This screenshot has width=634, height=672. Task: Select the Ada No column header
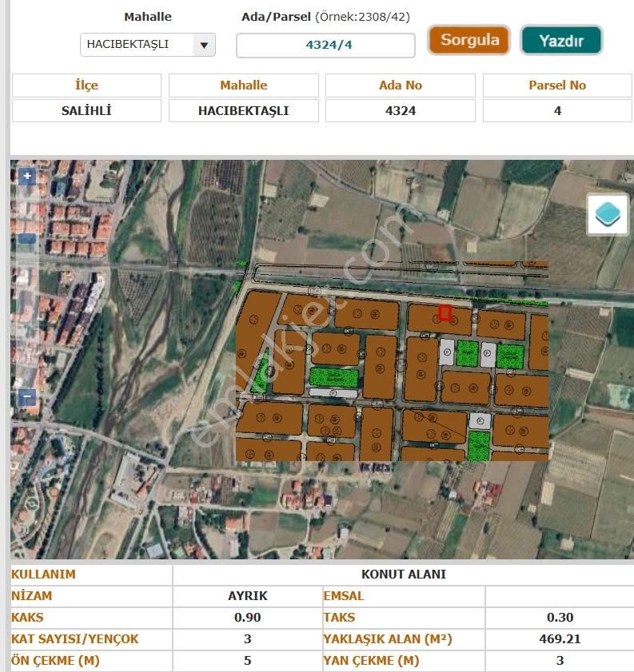pyautogui.click(x=401, y=85)
